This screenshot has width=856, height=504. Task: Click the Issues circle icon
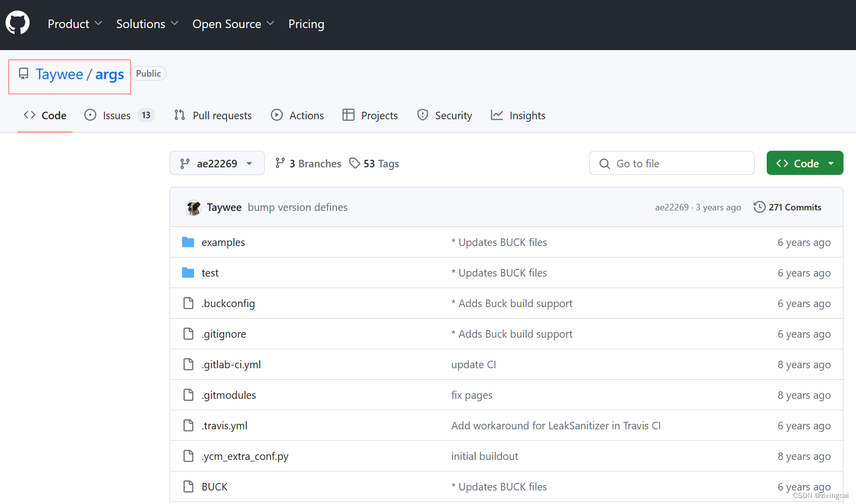90,115
